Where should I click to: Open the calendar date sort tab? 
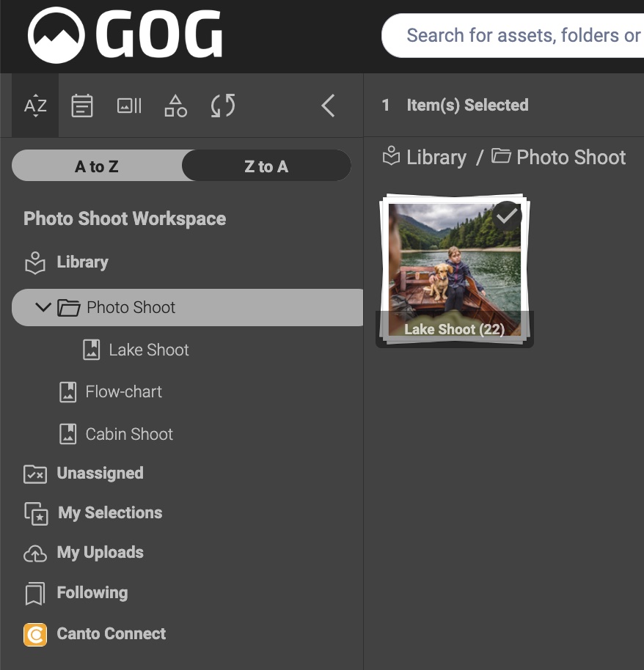[x=81, y=106]
